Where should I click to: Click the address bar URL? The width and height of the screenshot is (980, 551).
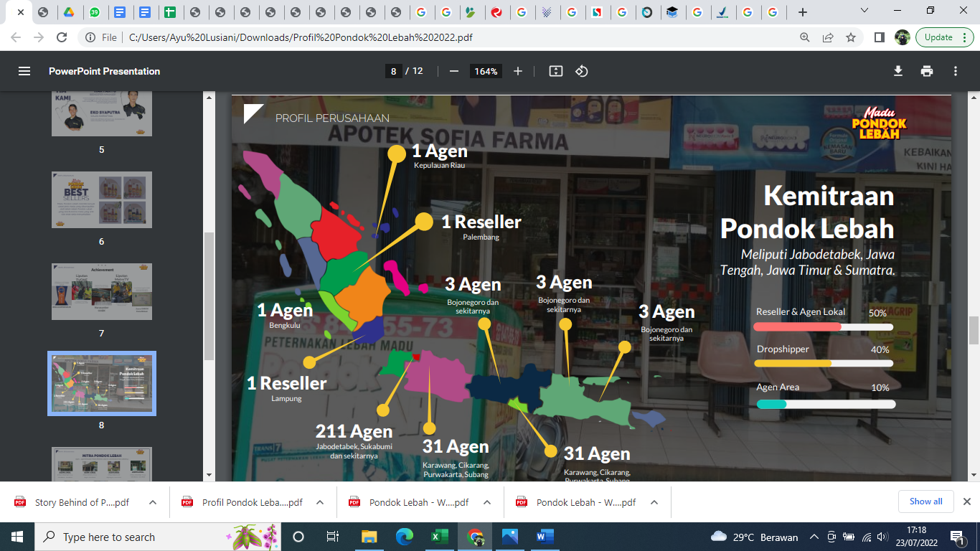tap(301, 37)
